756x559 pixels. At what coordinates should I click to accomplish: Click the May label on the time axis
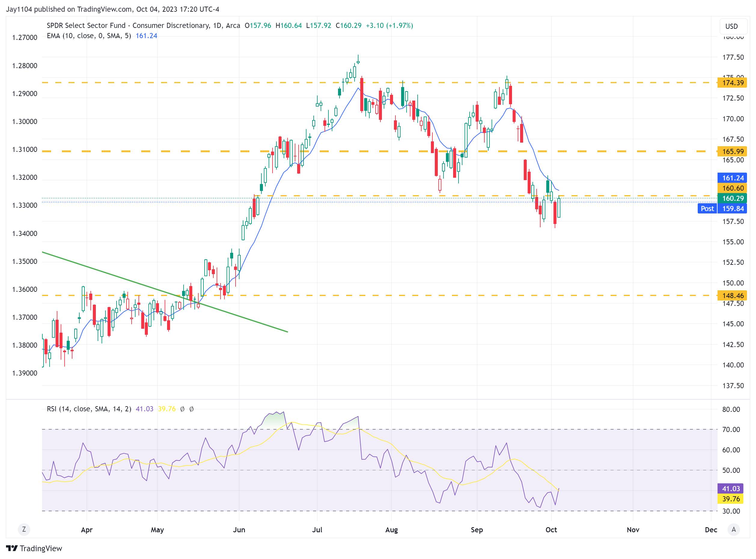157,530
